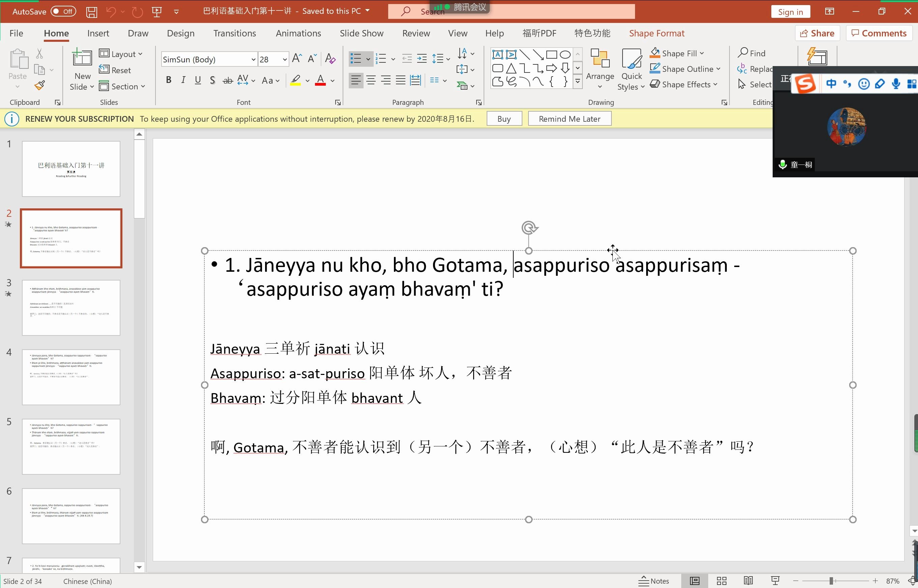Open the Transitions menu tab
This screenshot has width=918, height=588.
[x=235, y=33]
